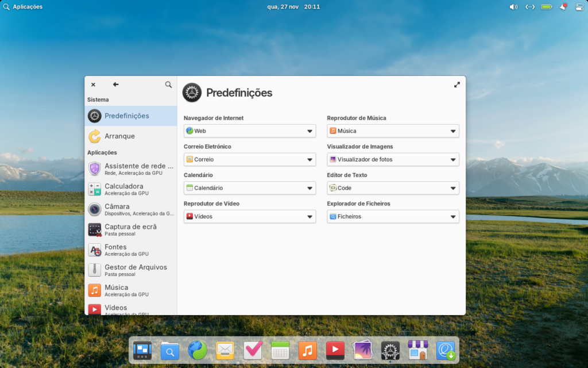The image size is (588, 368).
Task: Launch Mail from the dock
Action: coord(225,350)
